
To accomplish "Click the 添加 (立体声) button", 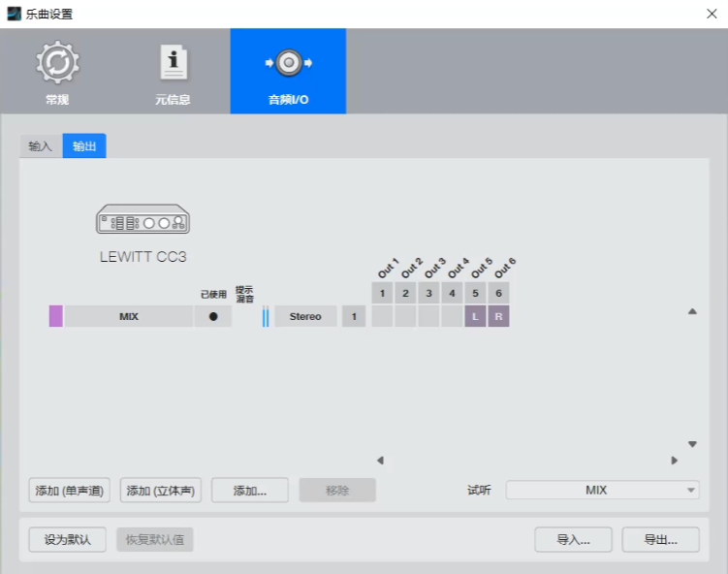I will click(x=160, y=491).
